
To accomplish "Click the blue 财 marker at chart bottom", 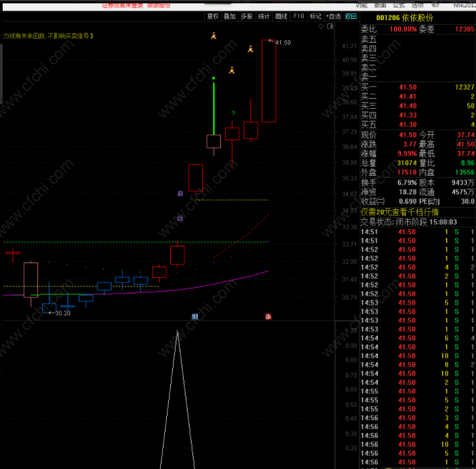I will pyautogui.click(x=195, y=317).
